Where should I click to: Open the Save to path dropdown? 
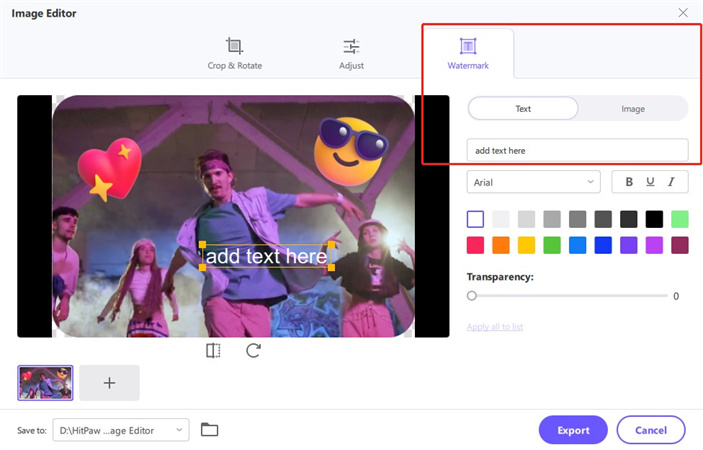120,430
